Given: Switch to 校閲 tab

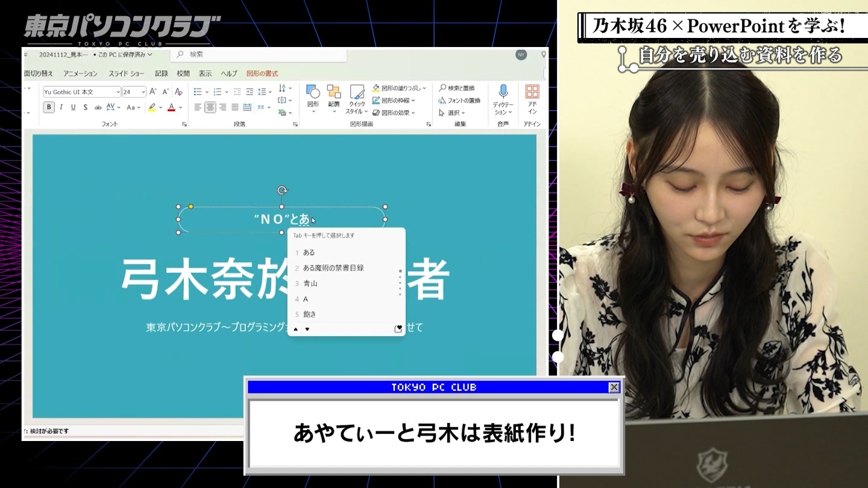Looking at the screenshot, I should [x=183, y=74].
